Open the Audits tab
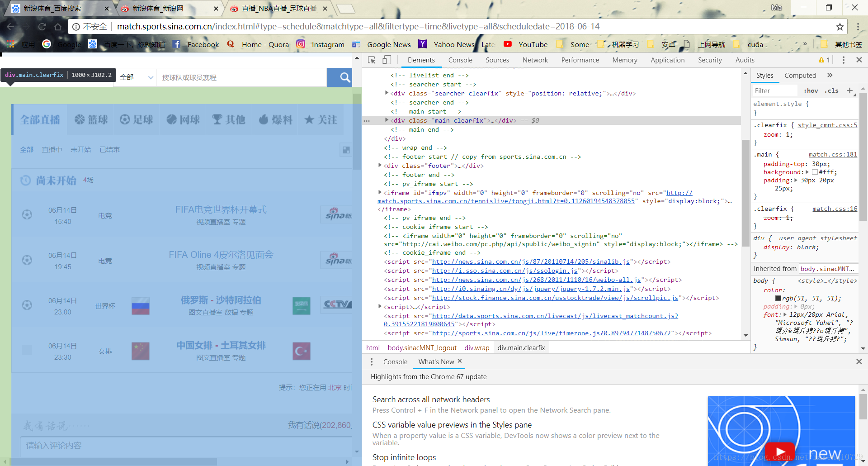 point(745,60)
